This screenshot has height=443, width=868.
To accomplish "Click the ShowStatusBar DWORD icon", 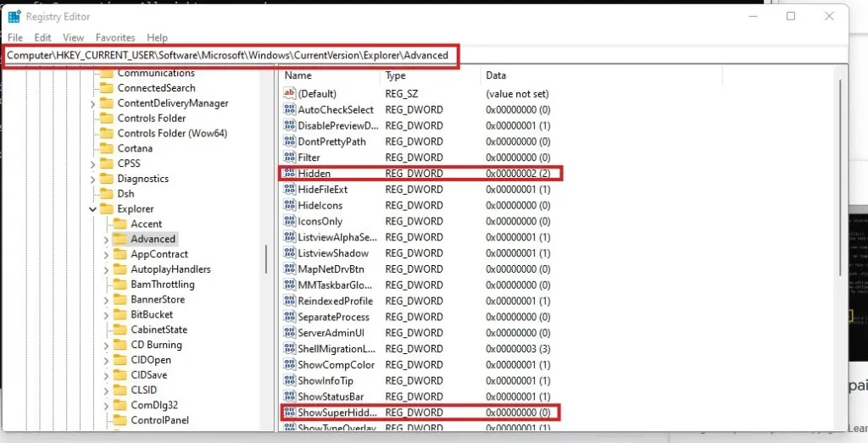I will coord(290,397).
